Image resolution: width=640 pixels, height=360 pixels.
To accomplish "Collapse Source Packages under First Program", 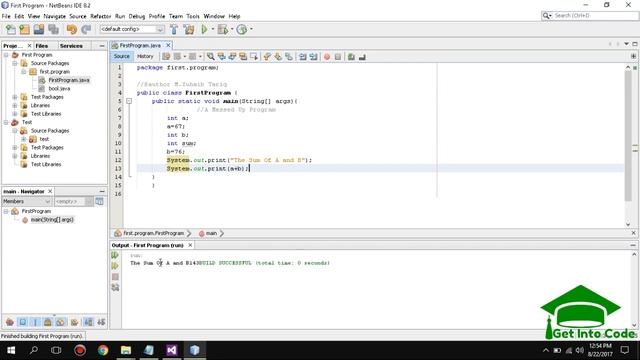I will pyautogui.click(x=15, y=63).
